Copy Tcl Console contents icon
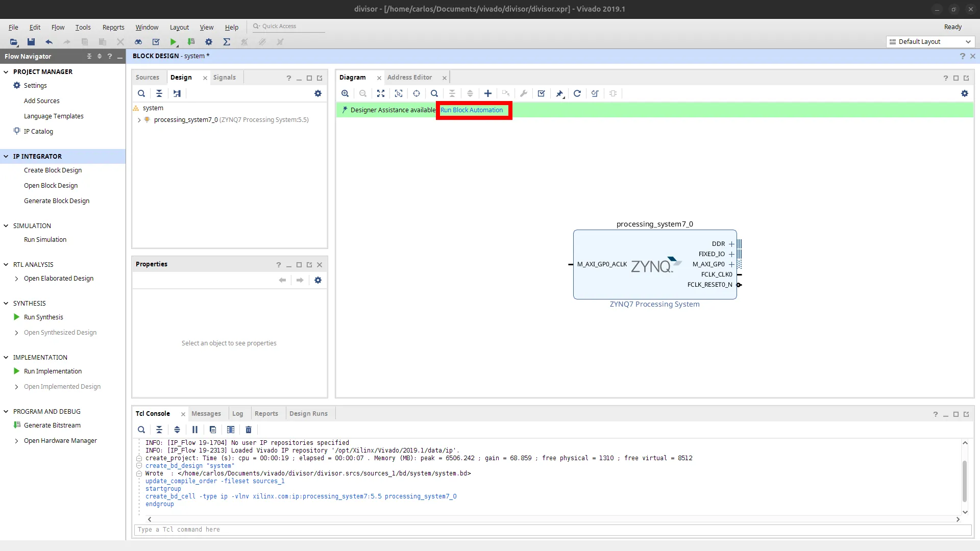980x551 pixels. pyautogui.click(x=213, y=430)
